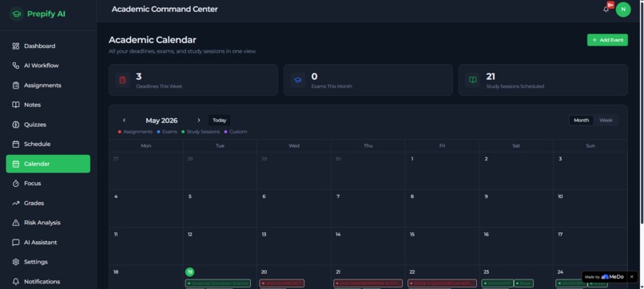Open the notifications bell in header

tap(606, 9)
